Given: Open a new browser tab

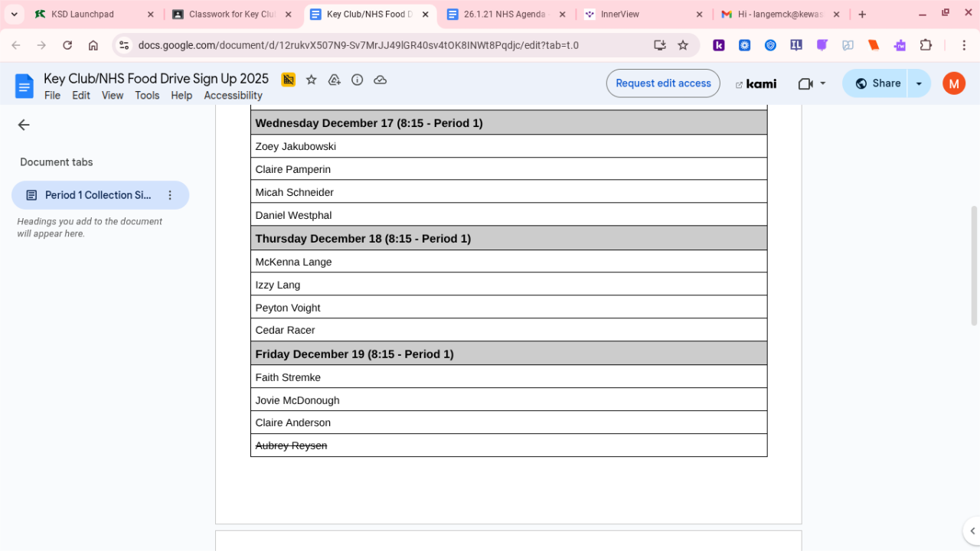Looking at the screenshot, I should tap(862, 15).
